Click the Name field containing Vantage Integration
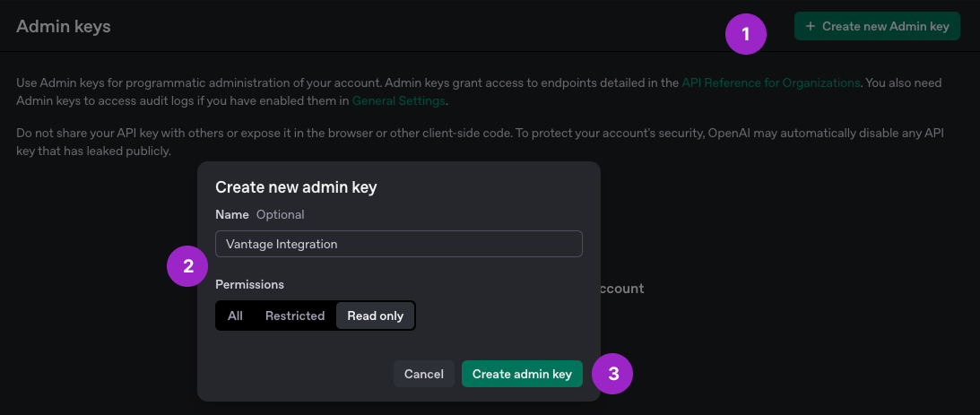 399,244
